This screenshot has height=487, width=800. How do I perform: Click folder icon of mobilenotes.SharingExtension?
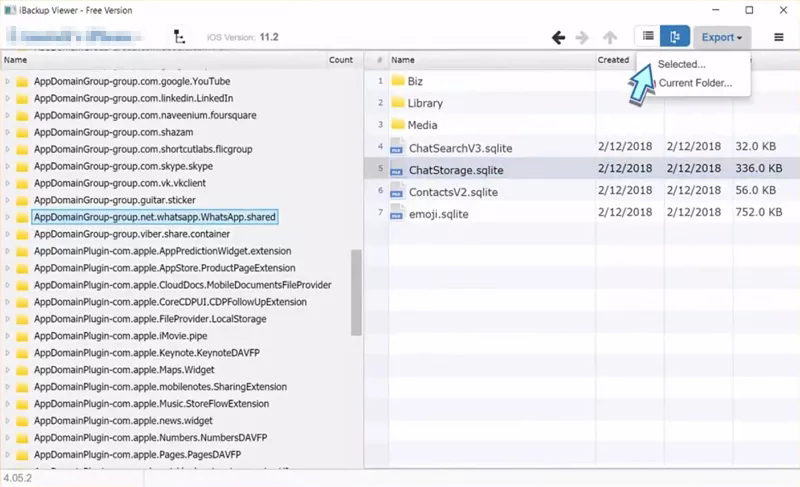pos(22,387)
